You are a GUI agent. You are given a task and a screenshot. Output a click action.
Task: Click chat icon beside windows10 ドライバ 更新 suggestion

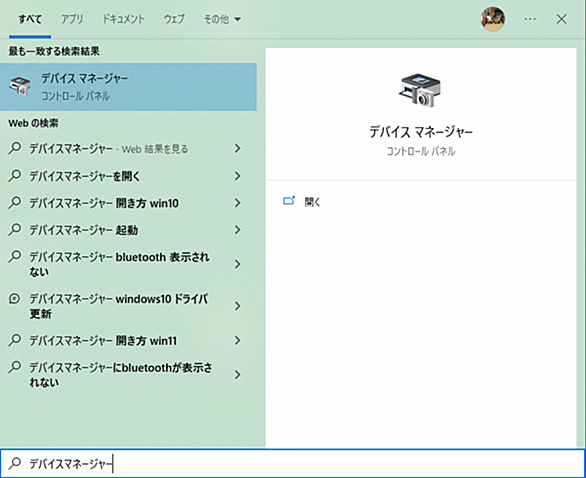pos(15,299)
